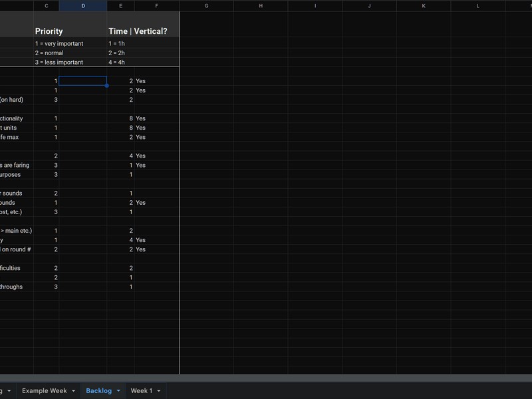The width and height of the screenshot is (532, 399).
Task: Switch to the Example Week sheet tab
Action: coord(44,391)
